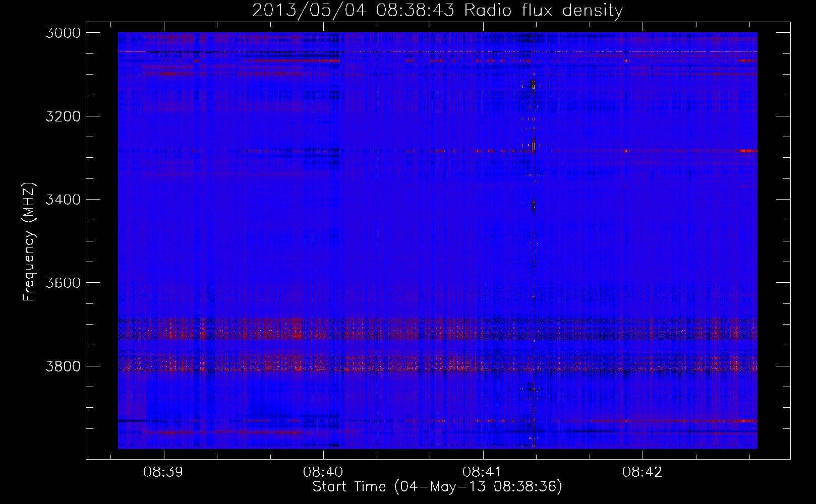The width and height of the screenshot is (816, 504).
Task: Select the 3600 frequency tick label
Action: 63,283
